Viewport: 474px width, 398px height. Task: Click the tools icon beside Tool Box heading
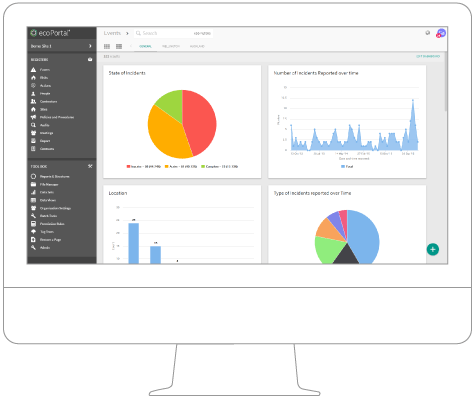[x=90, y=166]
